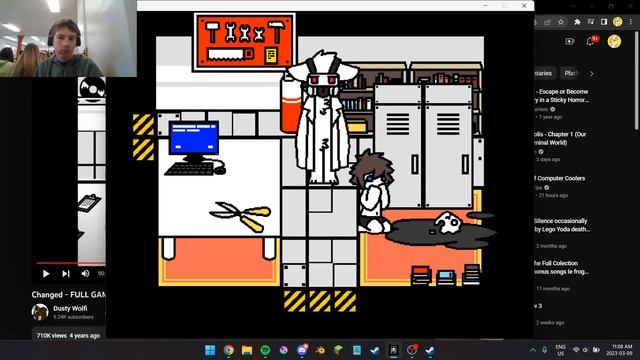Toggle Chrome side panel

pyautogui.click(x=604, y=22)
